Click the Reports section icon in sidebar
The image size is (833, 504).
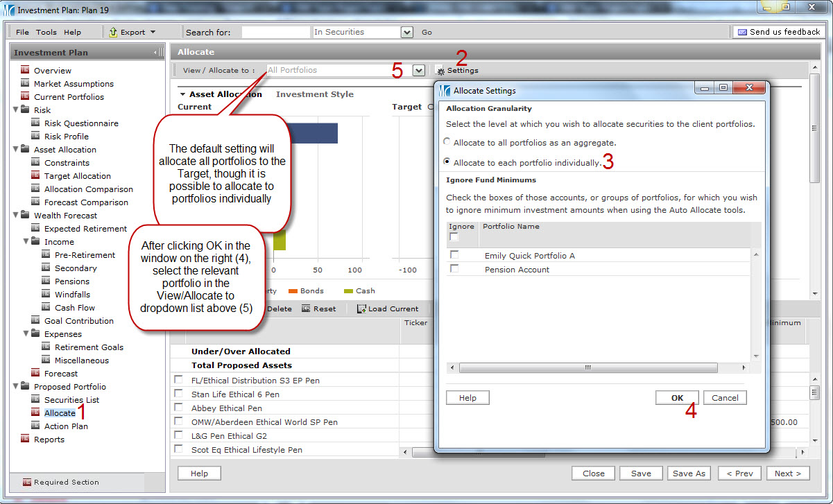25,439
